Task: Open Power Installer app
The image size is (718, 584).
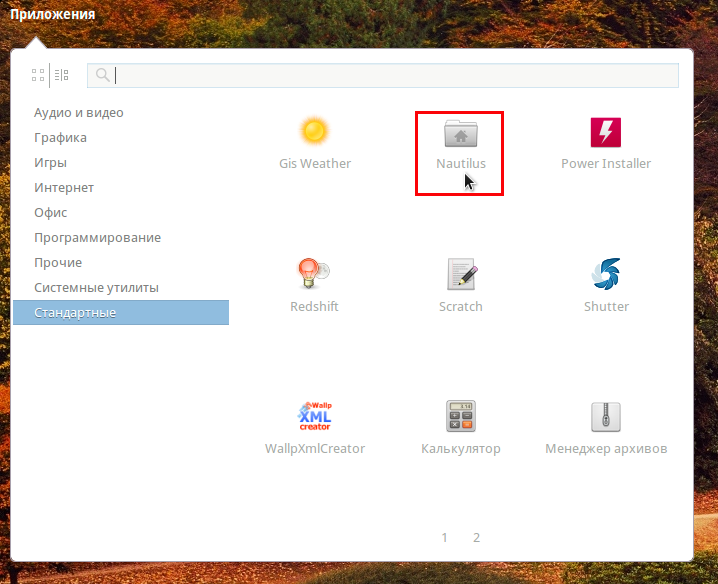Action: pos(606,143)
